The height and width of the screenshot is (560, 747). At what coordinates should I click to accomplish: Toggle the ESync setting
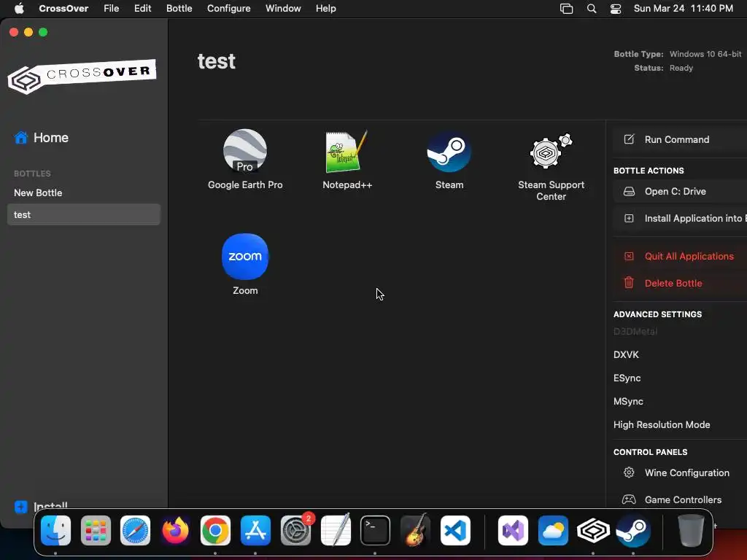(x=627, y=378)
